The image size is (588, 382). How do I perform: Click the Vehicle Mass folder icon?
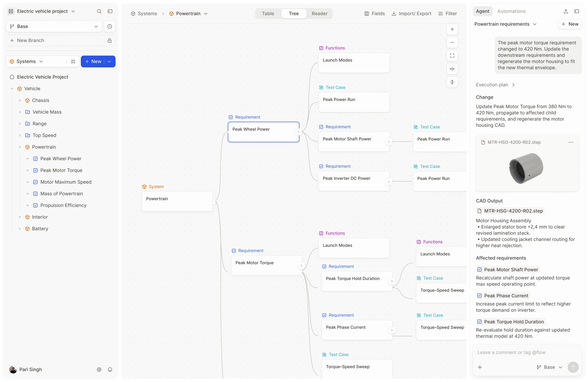tap(28, 112)
